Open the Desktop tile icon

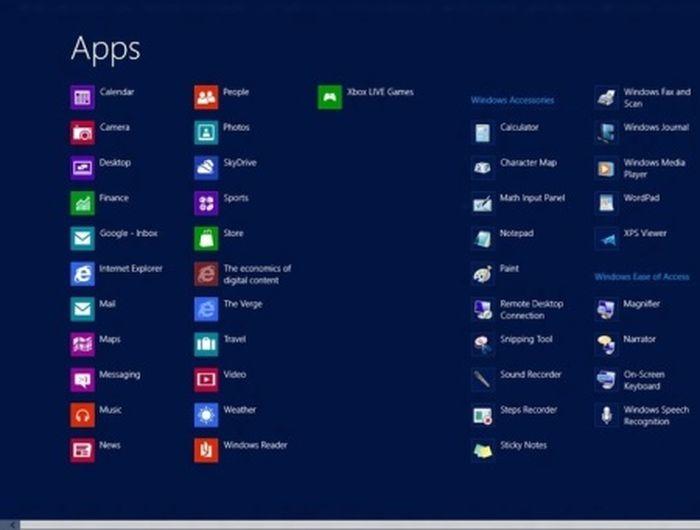coord(83,168)
